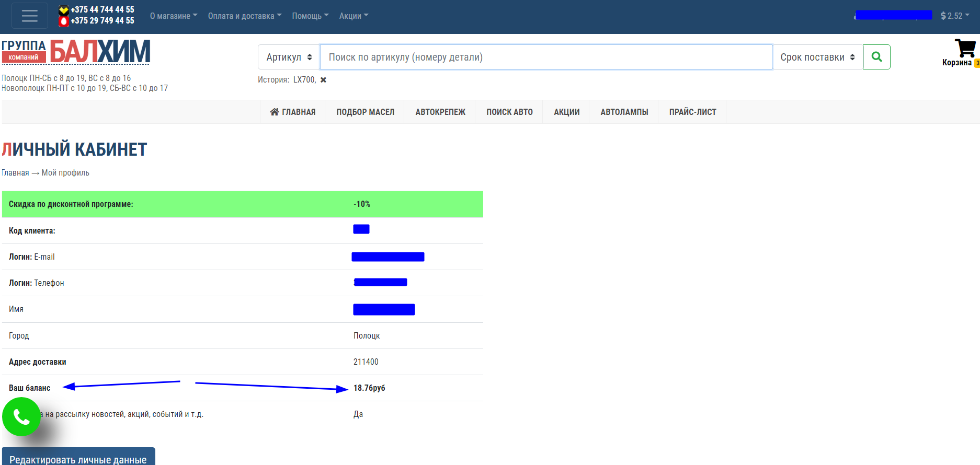The image size is (980, 465).
Task: Expand the Артикул search type dropdown
Action: click(289, 57)
